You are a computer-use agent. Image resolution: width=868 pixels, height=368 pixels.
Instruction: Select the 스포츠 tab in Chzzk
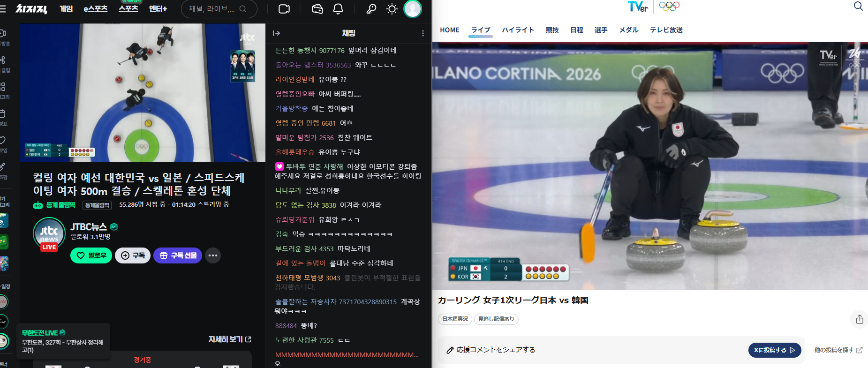128,9
